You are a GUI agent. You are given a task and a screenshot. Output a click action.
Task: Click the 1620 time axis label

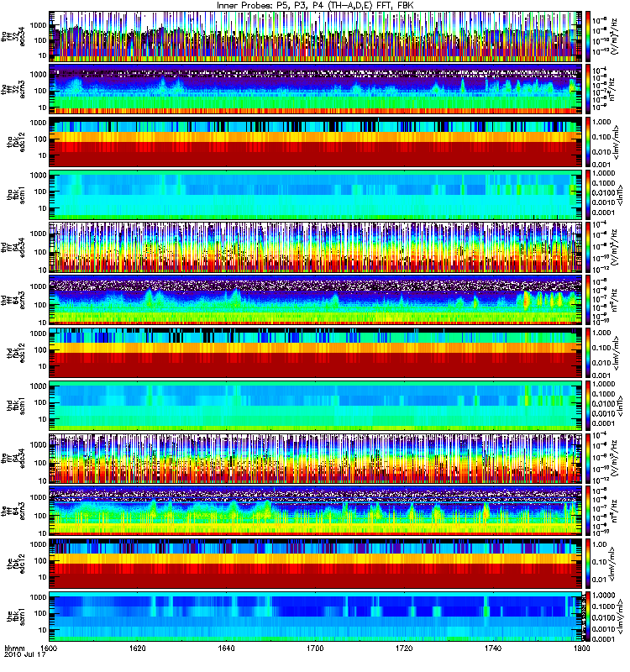(x=138, y=648)
